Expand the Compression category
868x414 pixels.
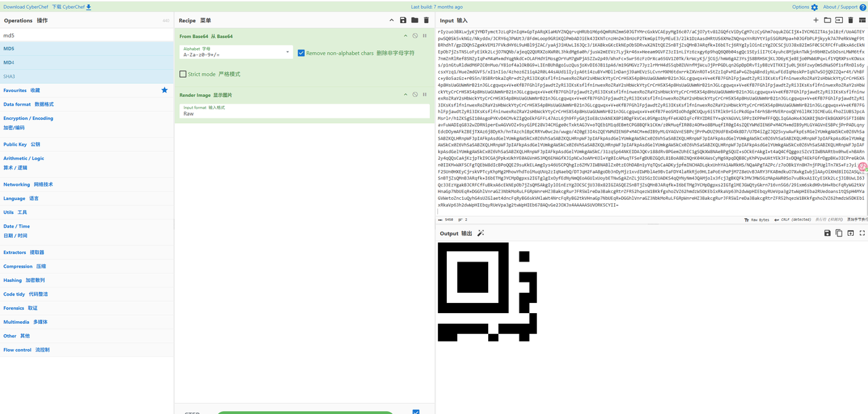coord(87,266)
